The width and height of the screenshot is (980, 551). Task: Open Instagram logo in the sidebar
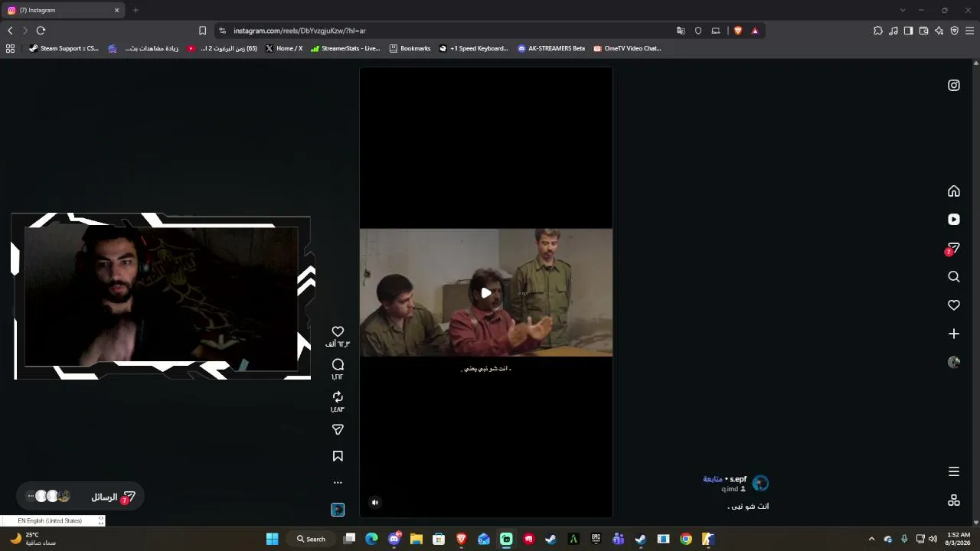(x=954, y=86)
